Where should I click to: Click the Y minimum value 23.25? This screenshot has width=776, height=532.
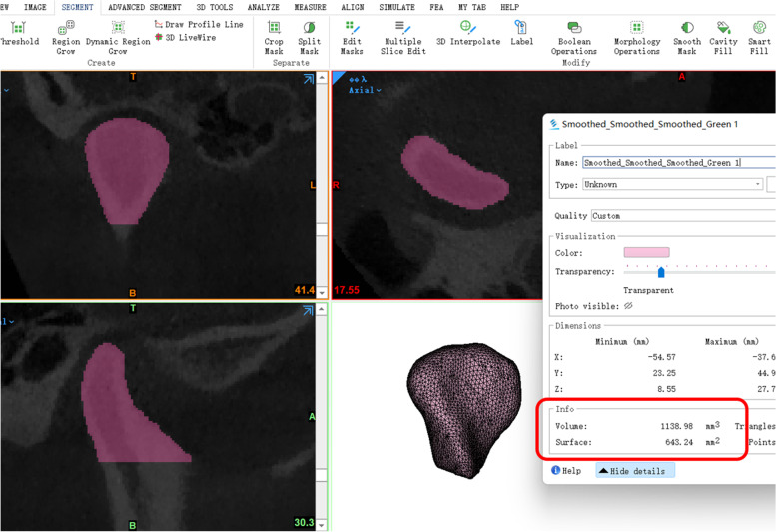point(664,373)
